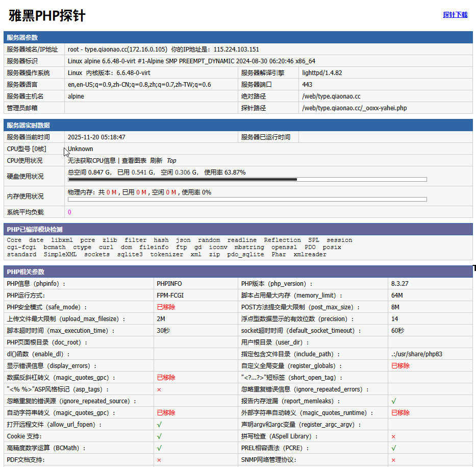Image resolution: width=476 pixels, height=467 pixels.
Task: Click the 服务器参数 section header
Action: coord(22,38)
